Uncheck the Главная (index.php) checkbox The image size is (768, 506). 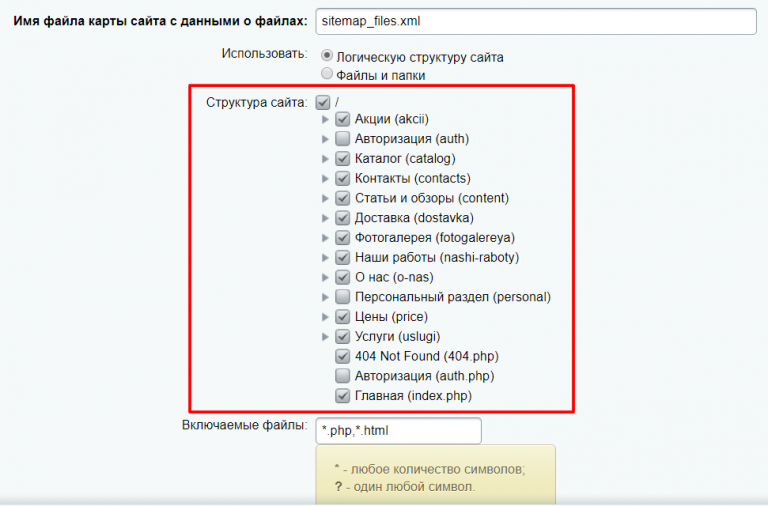tap(342, 396)
